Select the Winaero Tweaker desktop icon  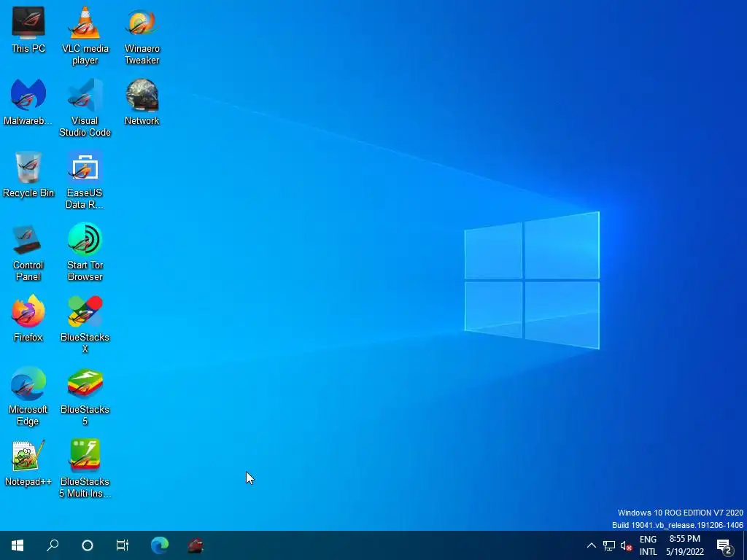(142, 36)
